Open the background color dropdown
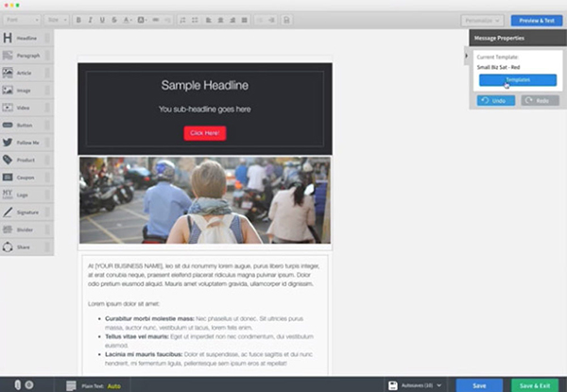 [142, 20]
